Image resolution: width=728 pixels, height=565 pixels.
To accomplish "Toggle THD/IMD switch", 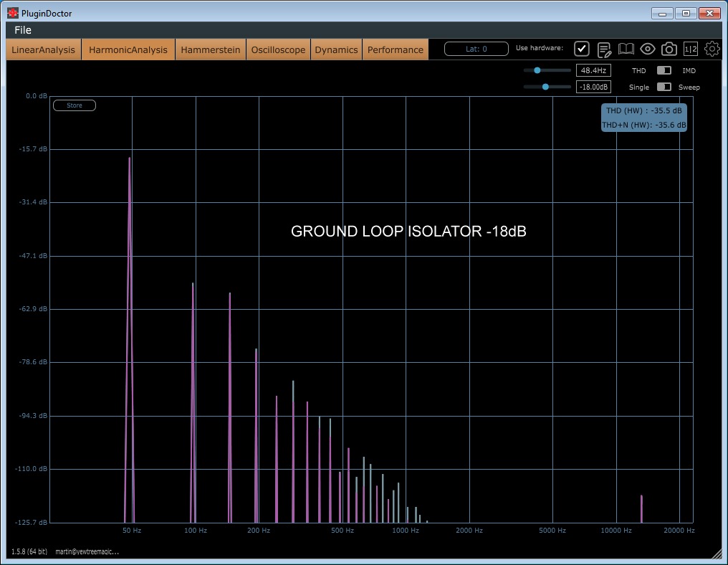I will pos(664,70).
